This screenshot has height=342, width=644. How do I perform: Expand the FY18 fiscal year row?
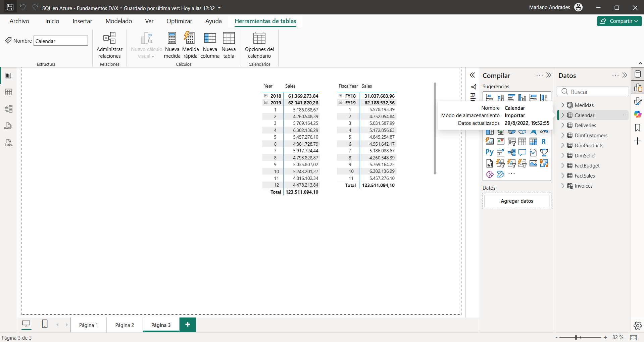click(x=340, y=96)
